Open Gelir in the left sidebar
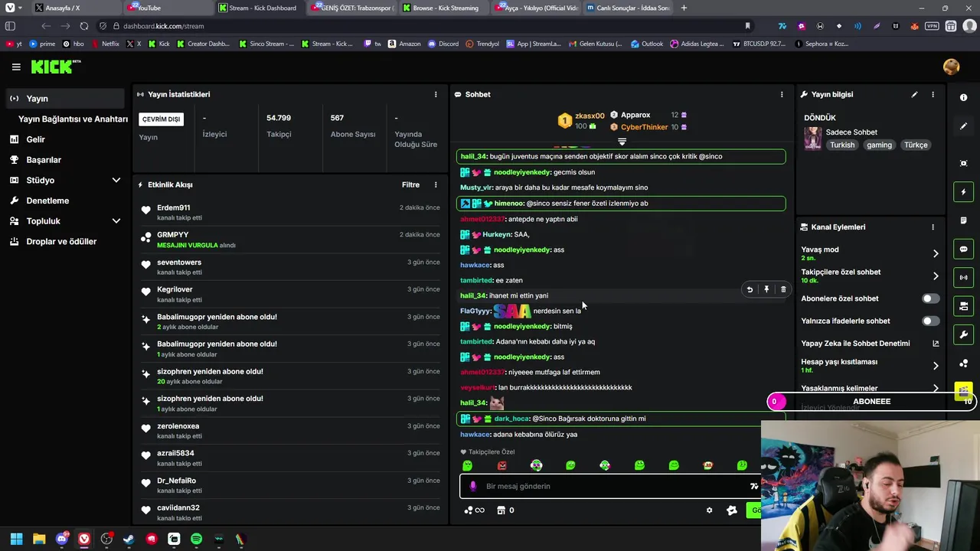 click(36, 139)
